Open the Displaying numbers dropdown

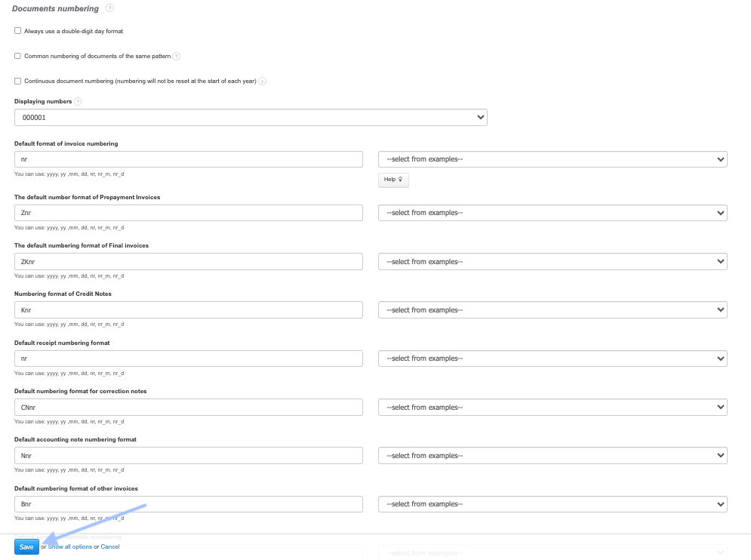(251, 118)
